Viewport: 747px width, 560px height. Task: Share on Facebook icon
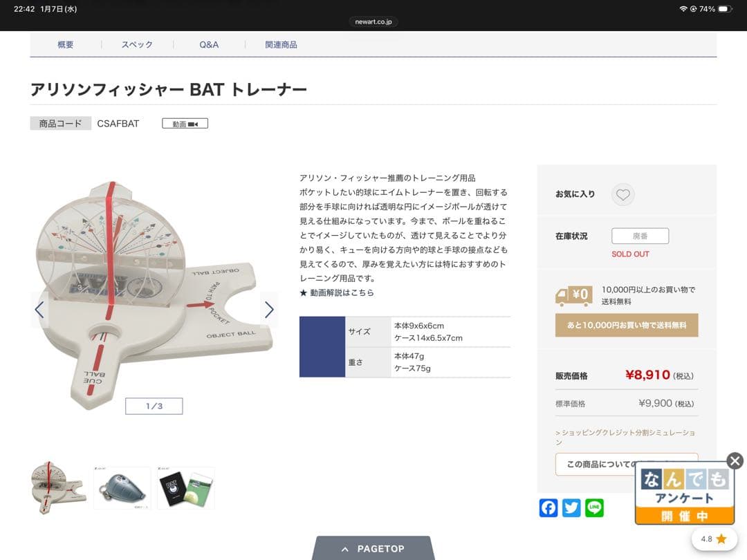(548, 507)
